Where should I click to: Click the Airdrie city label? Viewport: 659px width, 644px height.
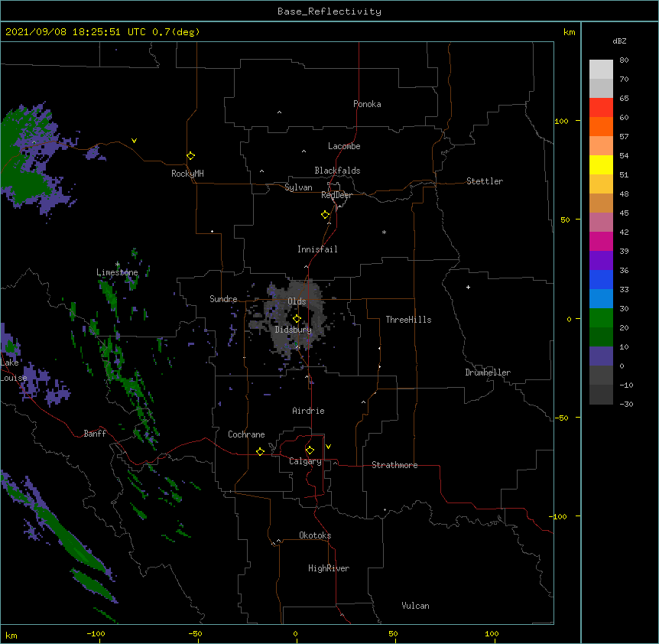click(x=309, y=411)
